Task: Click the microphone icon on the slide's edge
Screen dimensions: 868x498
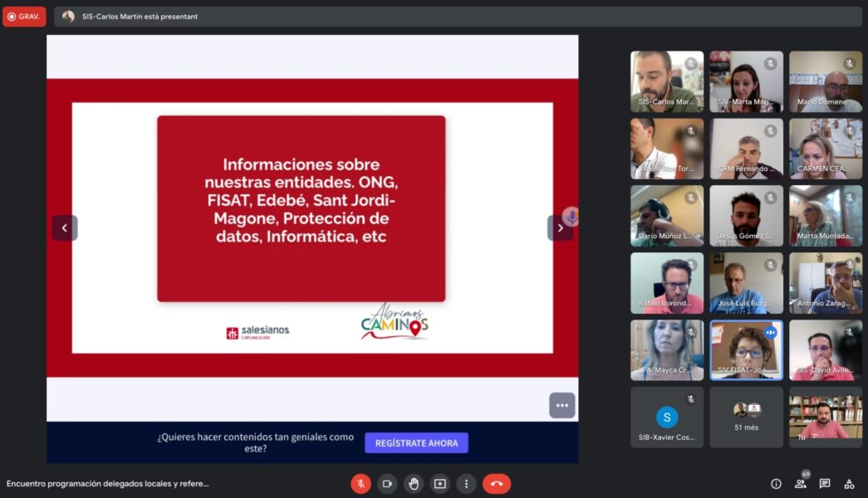Action: click(x=571, y=217)
